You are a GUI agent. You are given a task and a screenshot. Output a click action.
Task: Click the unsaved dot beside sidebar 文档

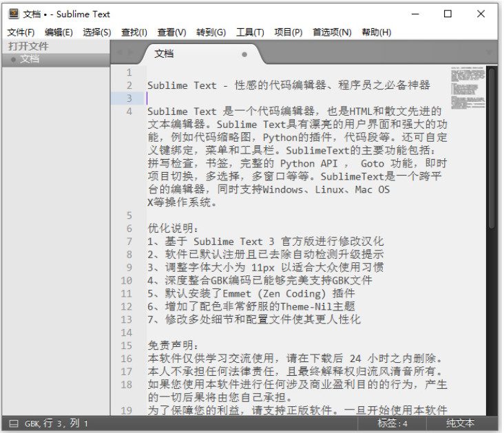[13, 59]
